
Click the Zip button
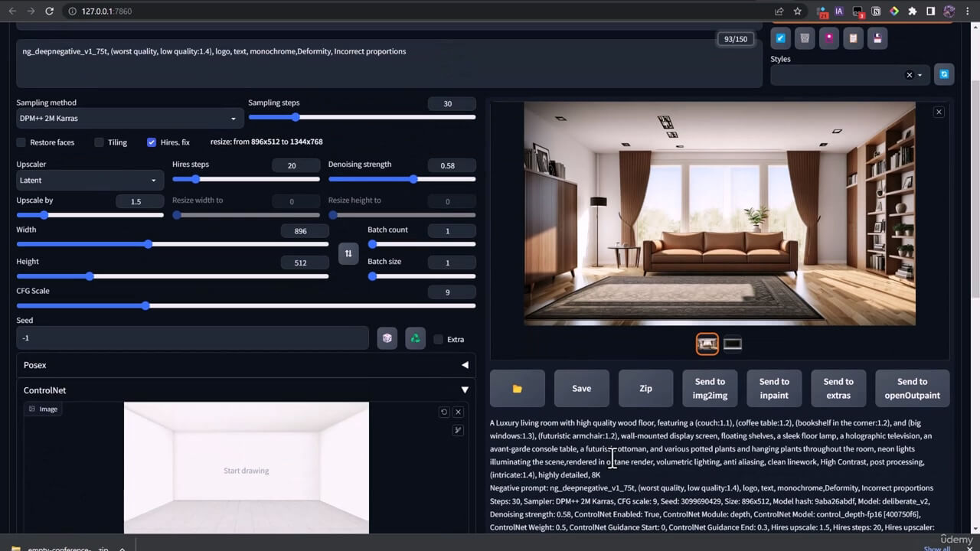(645, 388)
